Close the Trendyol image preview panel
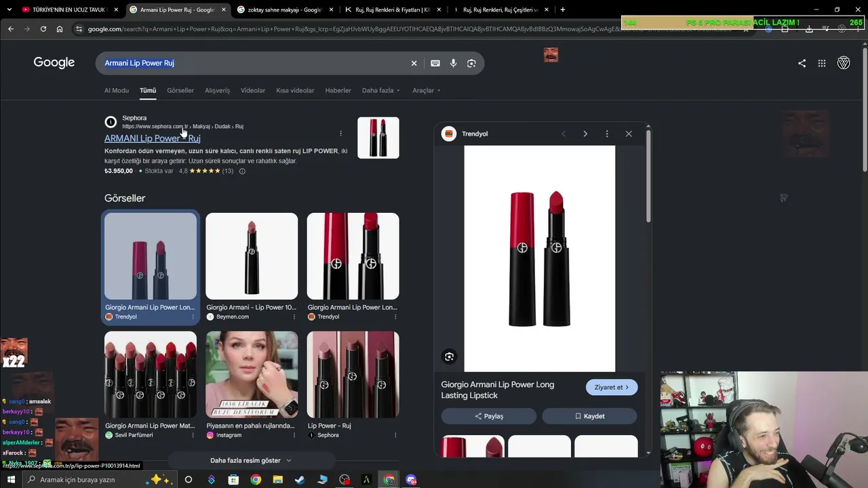The height and width of the screenshot is (488, 868). point(629,134)
